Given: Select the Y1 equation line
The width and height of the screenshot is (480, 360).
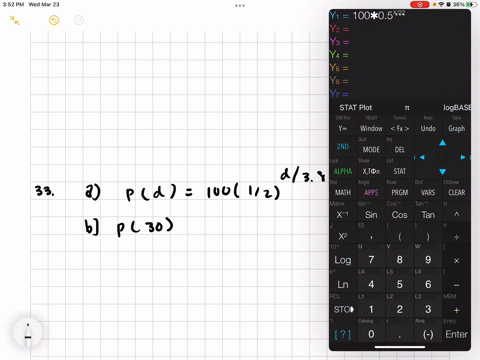Looking at the screenshot, I should [x=399, y=16].
